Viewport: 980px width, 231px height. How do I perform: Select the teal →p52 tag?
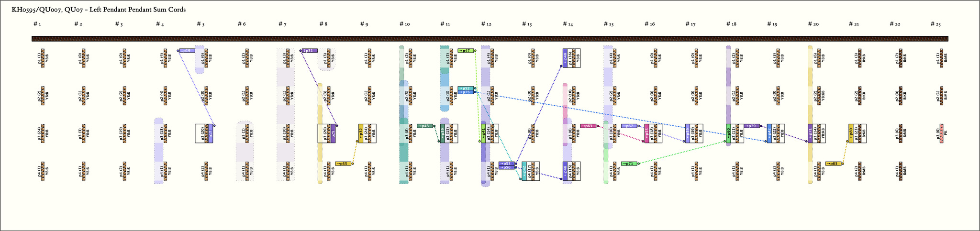click(x=466, y=88)
